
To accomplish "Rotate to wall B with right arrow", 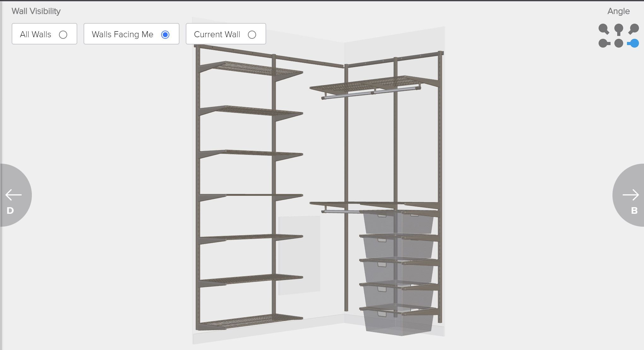I will [630, 195].
